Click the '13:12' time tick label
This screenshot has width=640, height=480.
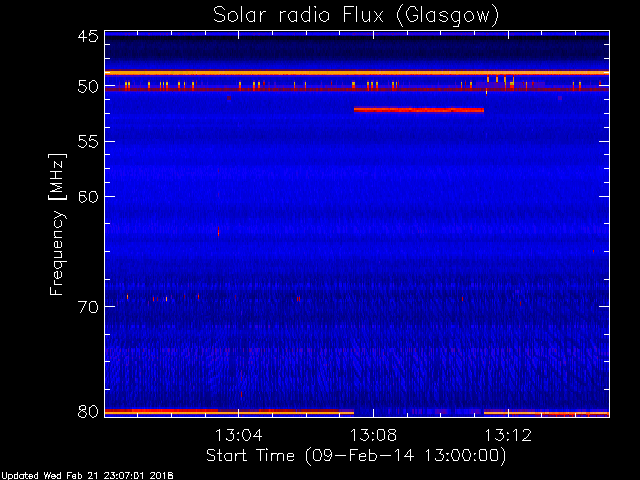click(508, 435)
